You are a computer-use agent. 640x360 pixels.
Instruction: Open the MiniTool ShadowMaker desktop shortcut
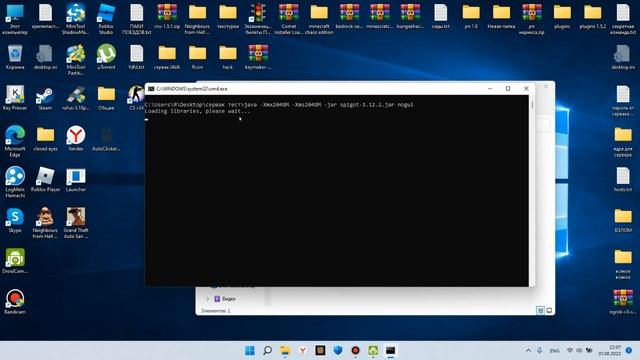pos(76,18)
